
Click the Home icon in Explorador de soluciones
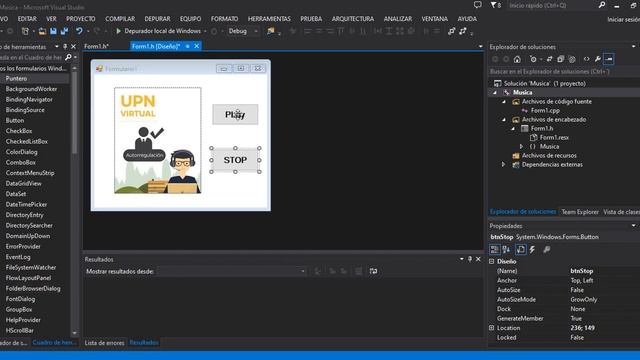517,59
